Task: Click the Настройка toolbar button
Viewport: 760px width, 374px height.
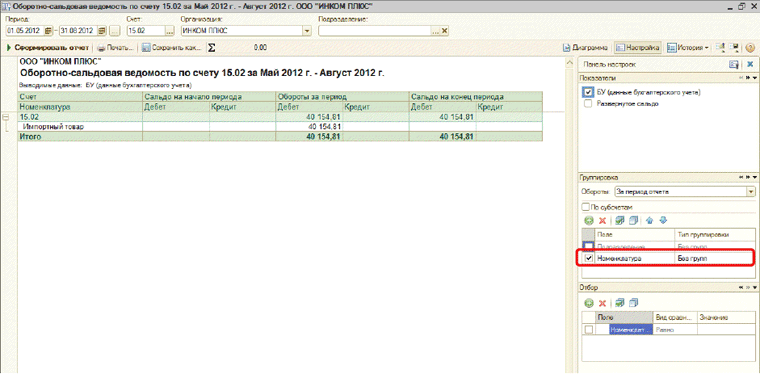Action: tap(637, 48)
